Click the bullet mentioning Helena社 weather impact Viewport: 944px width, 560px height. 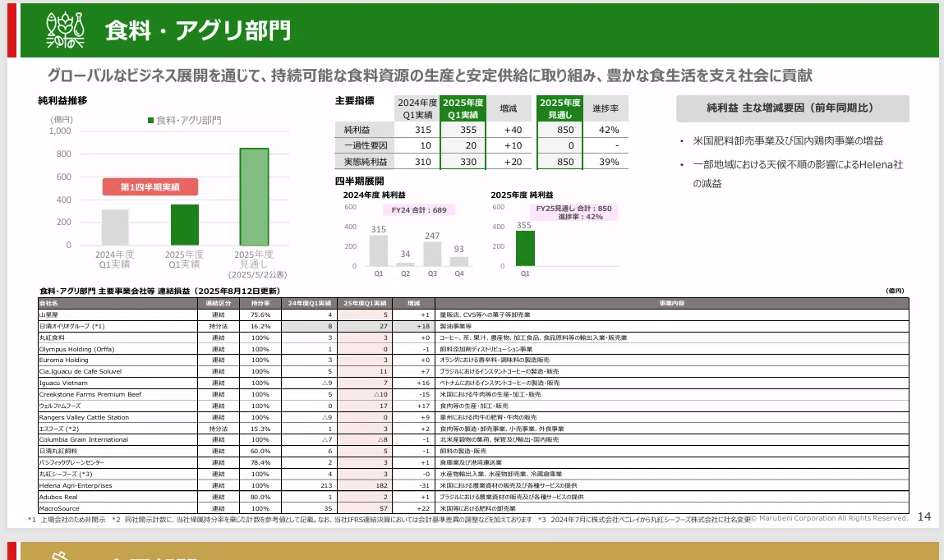tap(797, 174)
